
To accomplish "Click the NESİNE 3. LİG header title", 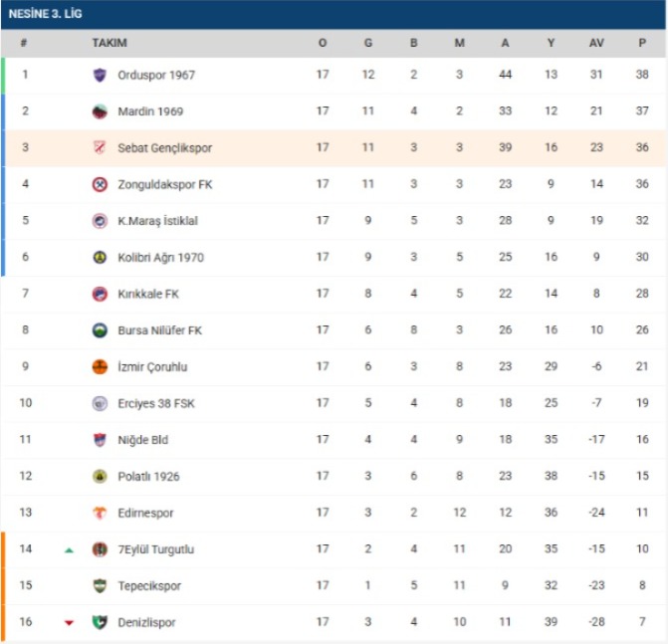I will 45,14.
